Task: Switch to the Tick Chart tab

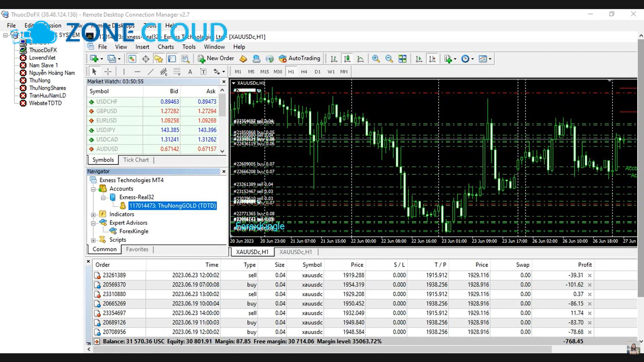Action: click(x=136, y=160)
